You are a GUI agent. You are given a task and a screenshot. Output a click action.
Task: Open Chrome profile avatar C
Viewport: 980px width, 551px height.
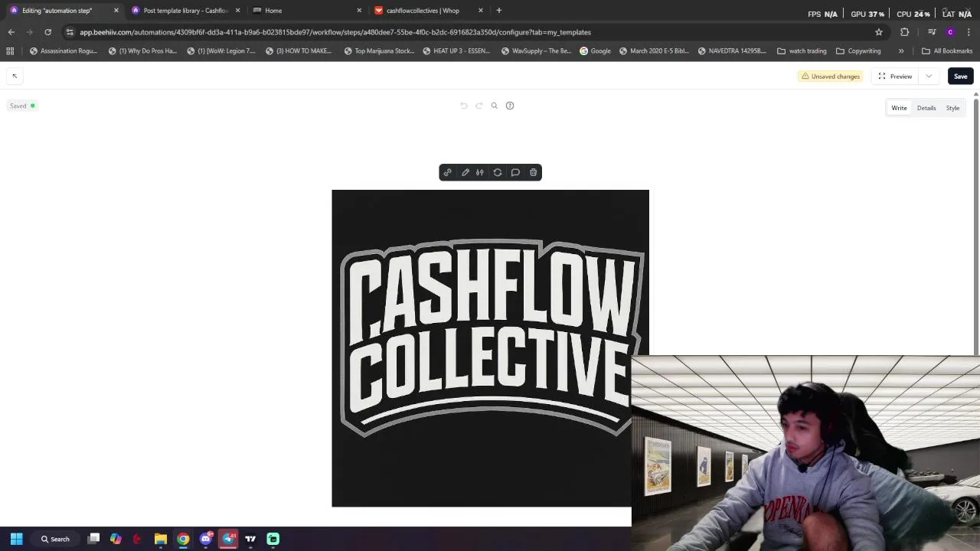click(x=950, y=32)
